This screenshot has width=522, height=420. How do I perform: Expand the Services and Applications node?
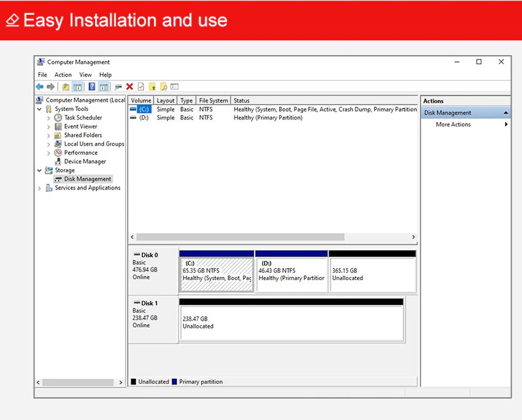pyautogui.click(x=40, y=188)
